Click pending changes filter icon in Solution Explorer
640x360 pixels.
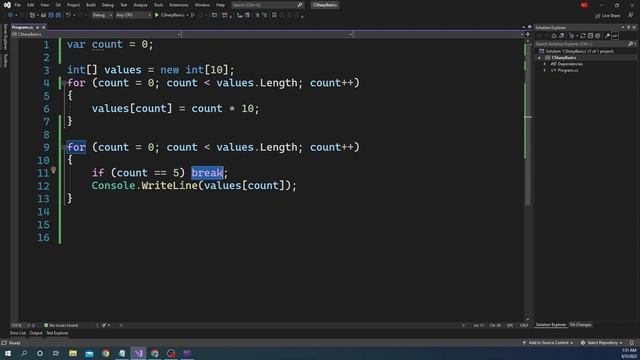572,36
